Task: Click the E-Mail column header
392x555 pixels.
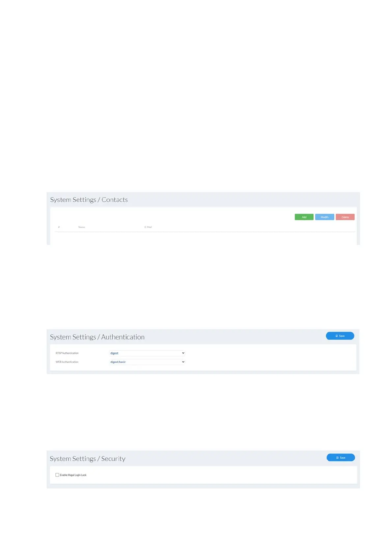Action: click(148, 227)
